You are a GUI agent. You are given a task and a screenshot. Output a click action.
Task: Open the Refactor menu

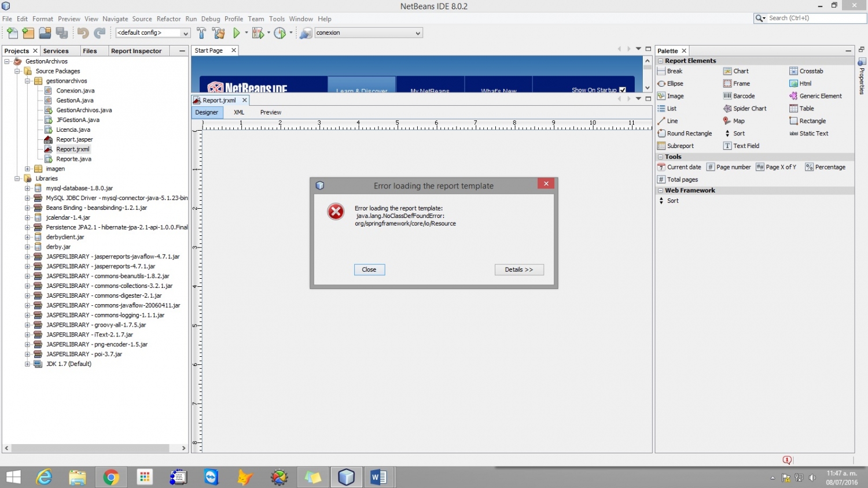(x=168, y=19)
